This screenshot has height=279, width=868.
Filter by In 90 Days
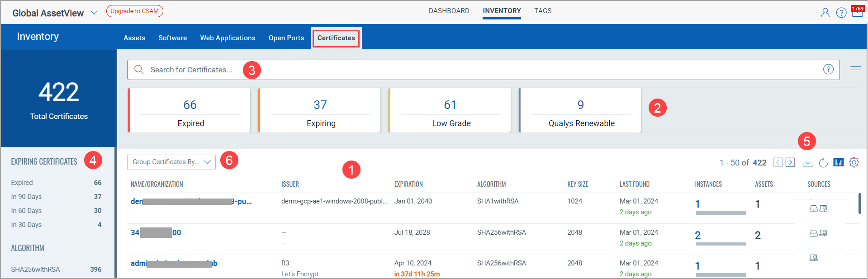point(57,197)
